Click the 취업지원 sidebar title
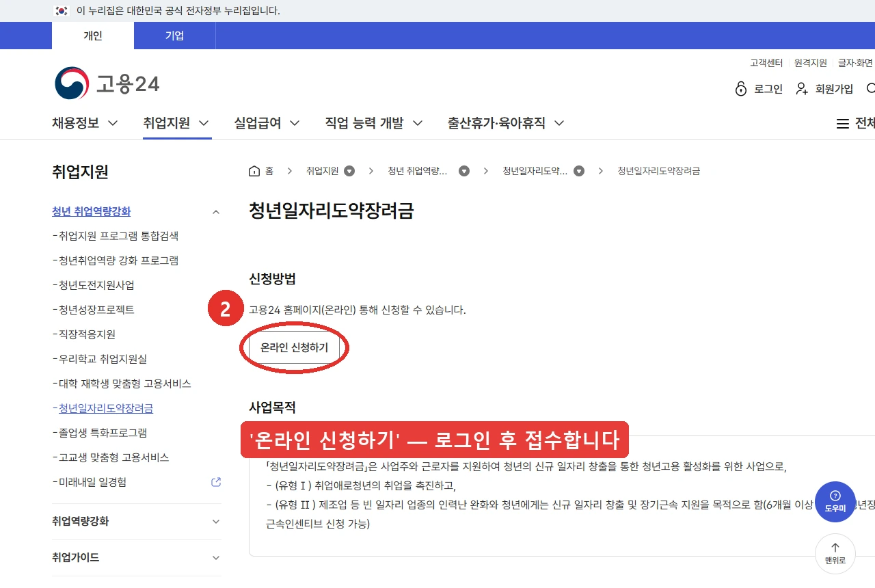This screenshot has width=875, height=588. [80, 172]
